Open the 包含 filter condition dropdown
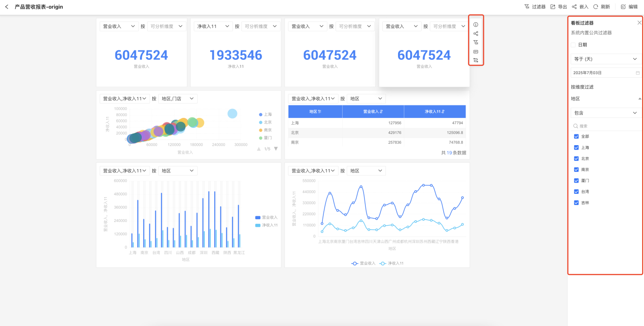 606,113
